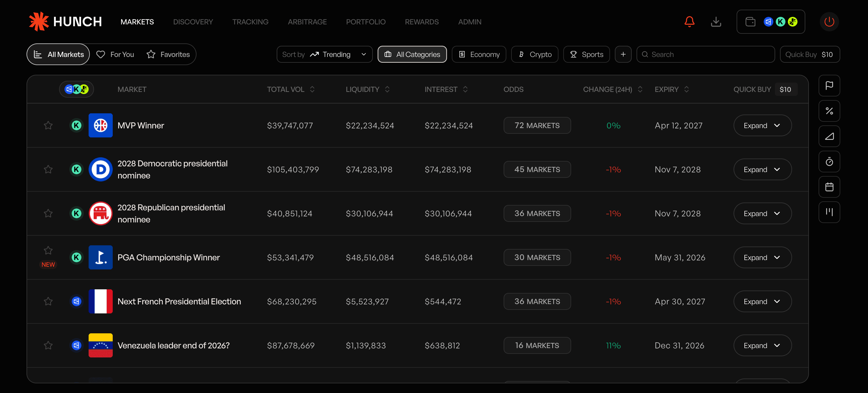Star the PGA Championship Winner market
Viewport: 868px width, 393px height.
[48, 250]
